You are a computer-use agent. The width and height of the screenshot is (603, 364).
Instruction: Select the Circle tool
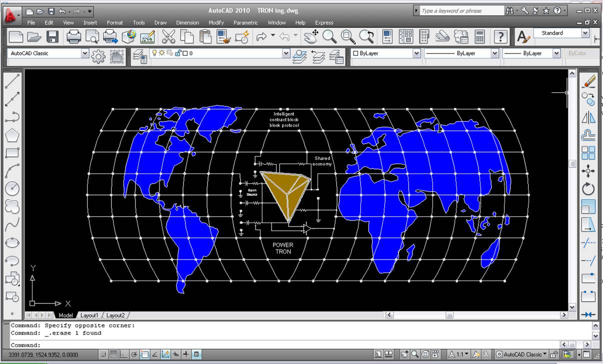point(12,189)
